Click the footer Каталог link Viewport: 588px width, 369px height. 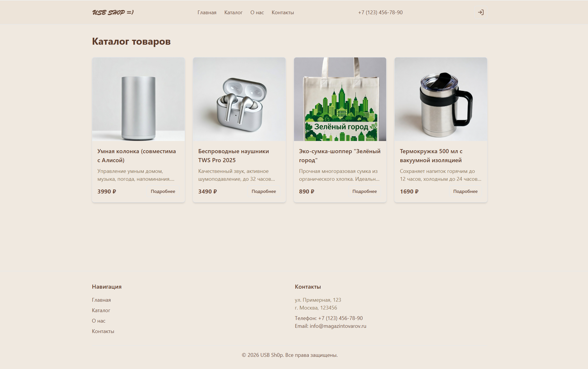[x=101, y=310]
